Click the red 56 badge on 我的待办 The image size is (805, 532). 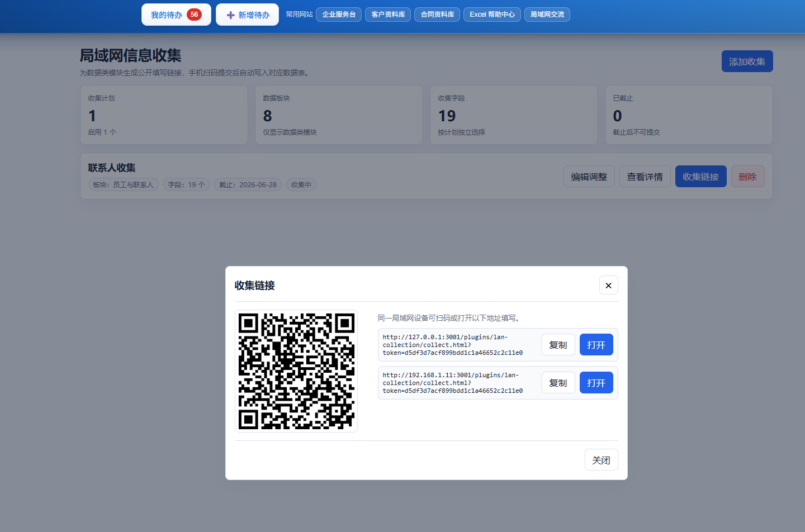pyautogui.click(x=194, y=15)
